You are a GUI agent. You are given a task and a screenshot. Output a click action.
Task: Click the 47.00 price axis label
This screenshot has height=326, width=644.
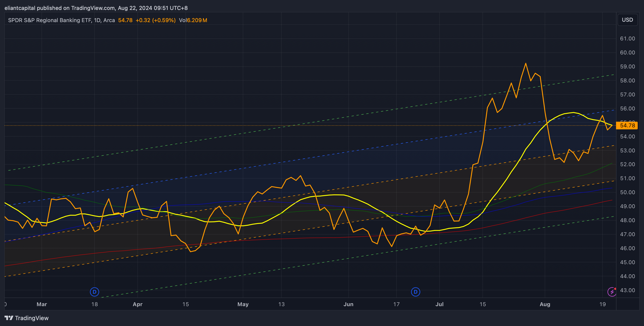pyautogui.click(x=628, y=234)
